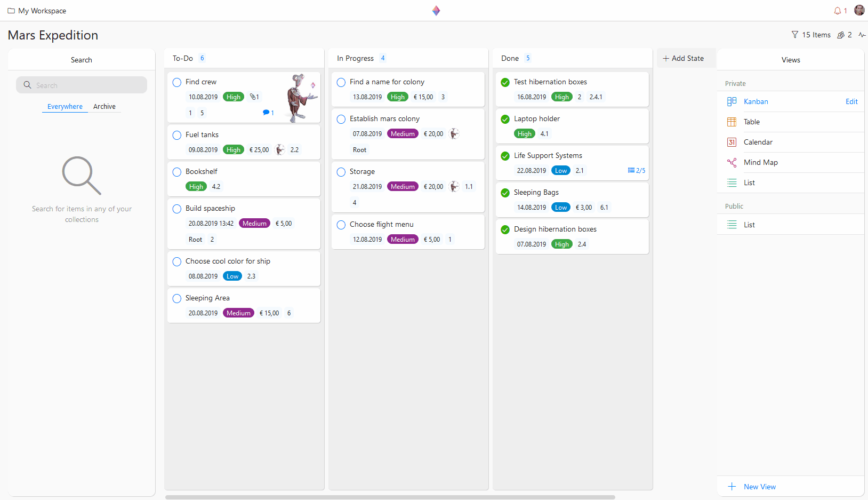The height and width of the screenshot is (500, 868).
Task: Select the private List view
Action: click(x=749, y=182)
